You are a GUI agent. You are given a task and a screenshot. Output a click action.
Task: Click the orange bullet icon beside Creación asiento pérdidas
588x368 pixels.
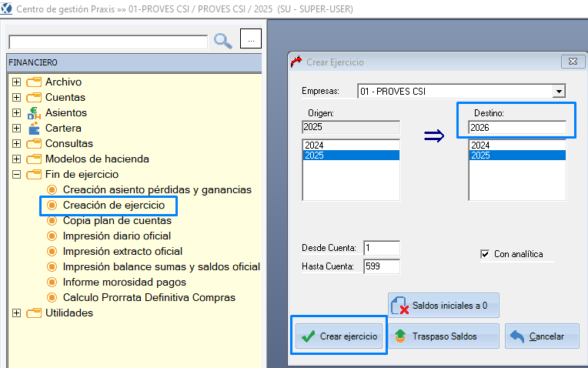[x=52, y=190]
